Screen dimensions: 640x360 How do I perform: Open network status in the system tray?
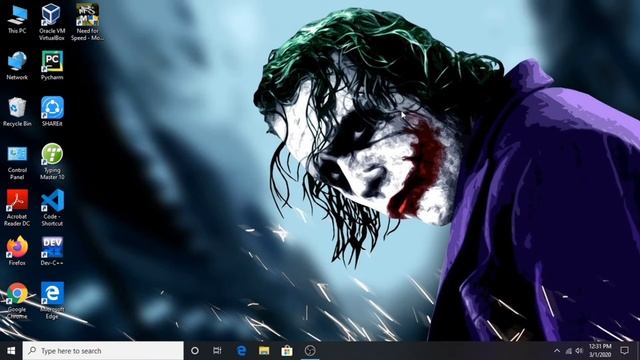(x=569, y=351)
